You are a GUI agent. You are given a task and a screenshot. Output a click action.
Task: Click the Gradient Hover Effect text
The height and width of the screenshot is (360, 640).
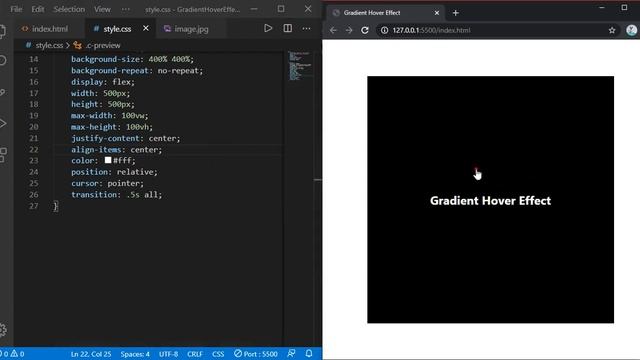pos(490,201)
